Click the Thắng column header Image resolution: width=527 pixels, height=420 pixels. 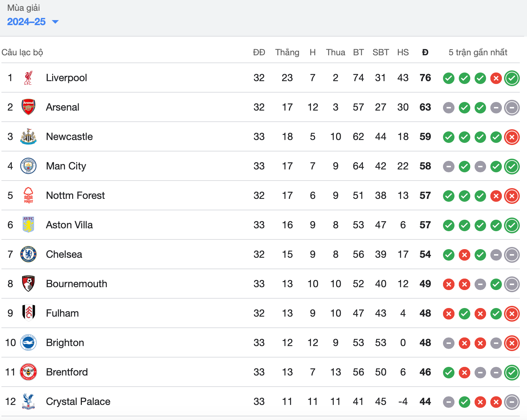[287, 52]
